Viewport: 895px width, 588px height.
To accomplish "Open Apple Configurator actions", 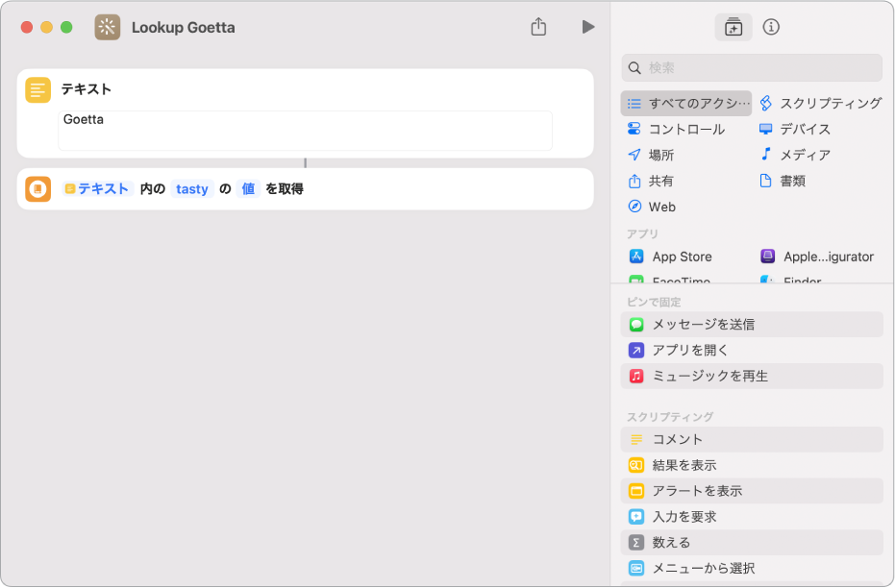I will 817,257.
